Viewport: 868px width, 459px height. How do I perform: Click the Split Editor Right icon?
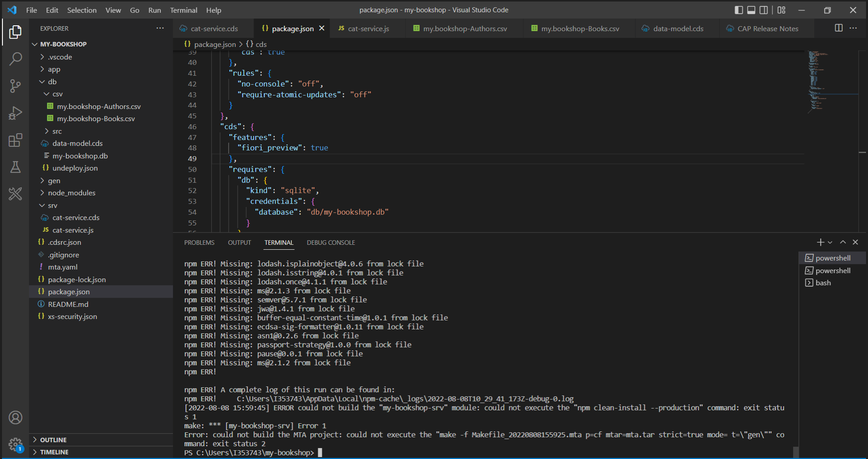[838, 28]
